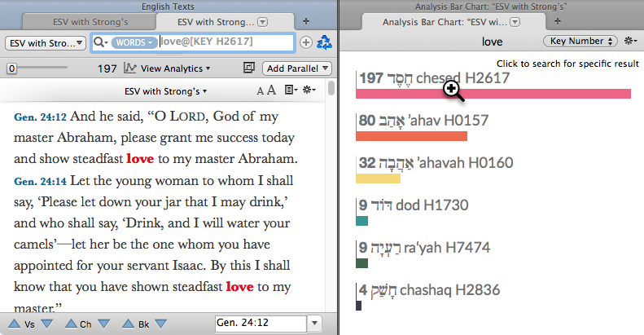
Task: Click the recycle search results icon
Action: (x=324, y=42)
